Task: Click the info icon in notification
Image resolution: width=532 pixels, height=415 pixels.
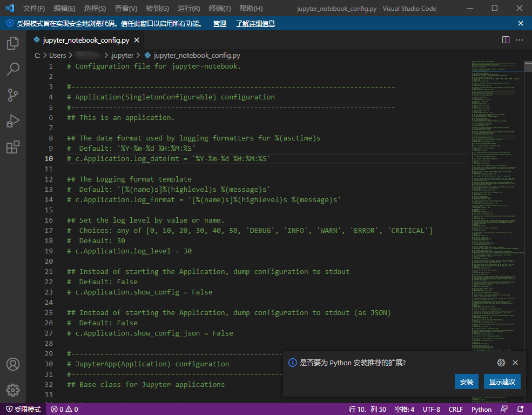Action: (292, 363)
